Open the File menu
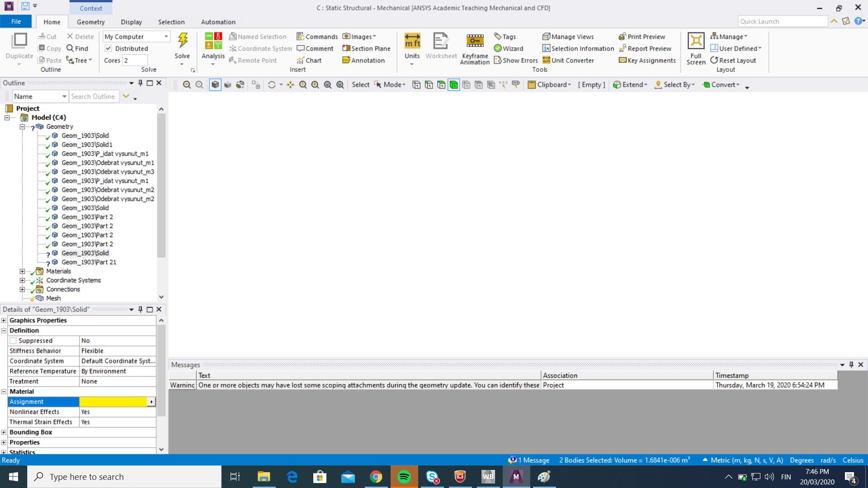868x488 pixels. click(16, 21)
